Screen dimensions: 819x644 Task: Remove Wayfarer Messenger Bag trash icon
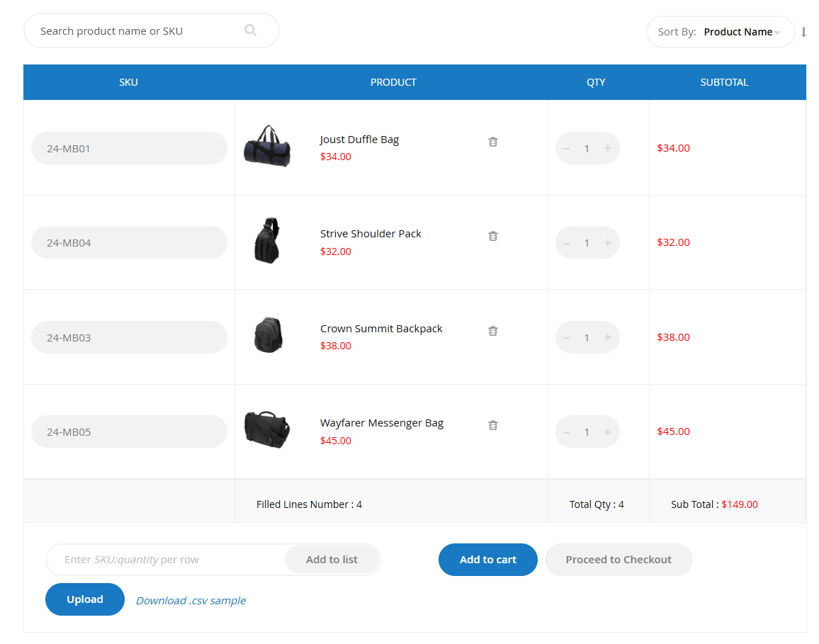pos(492,425)
